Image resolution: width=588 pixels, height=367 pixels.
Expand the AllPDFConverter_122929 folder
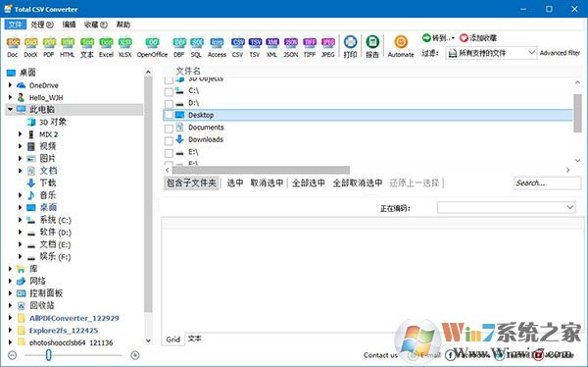(10, 318)
